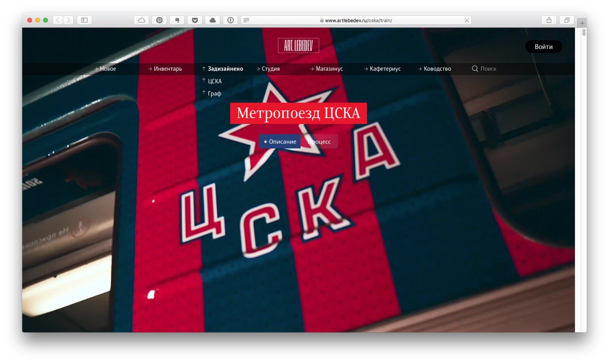The height and width of the screenshot is (364, 609).
Task: Select the Описание tab
Action: [280, 142]
